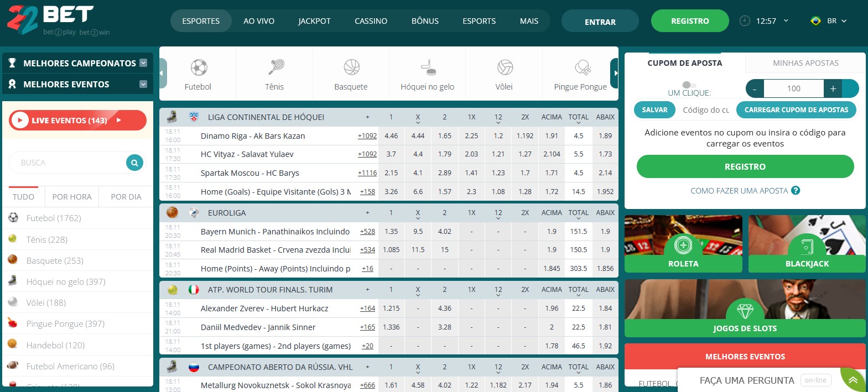This screenshot has height=392, width=868.
Task: Open the Blackjack cards tile
Action: click(x=807, y=244)
